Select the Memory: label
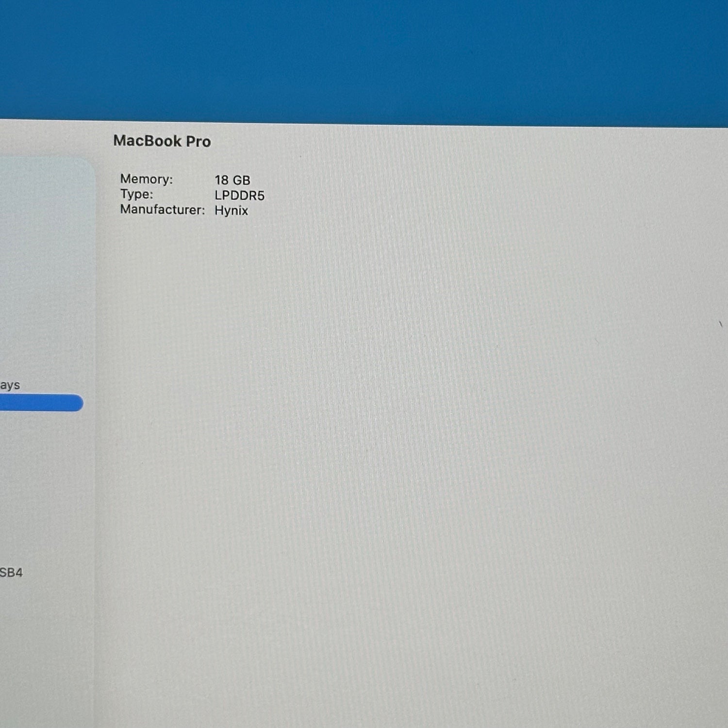 147,179
